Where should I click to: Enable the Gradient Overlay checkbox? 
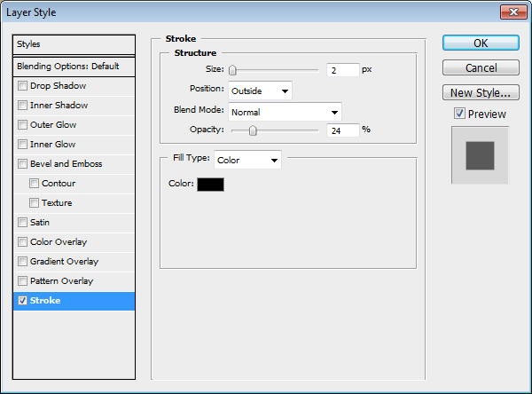coord(22,262)
